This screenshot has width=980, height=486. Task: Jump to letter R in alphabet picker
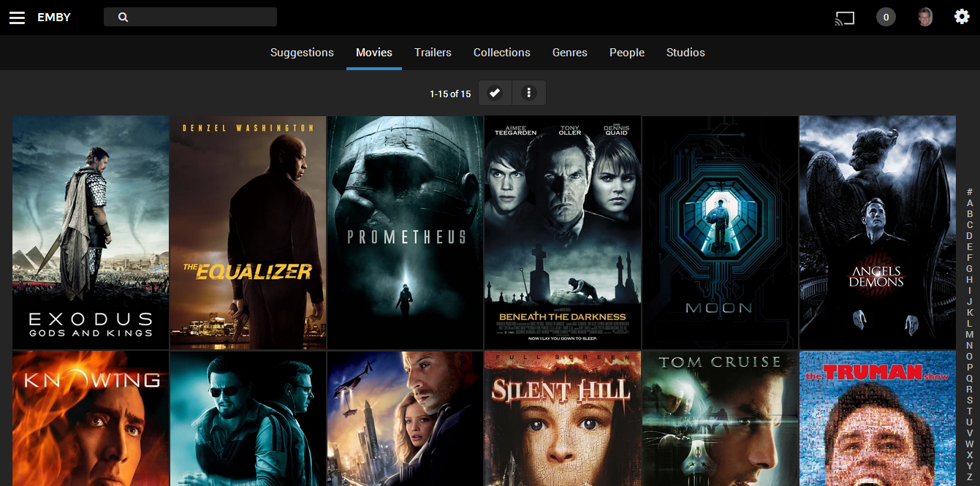(970, 390)
